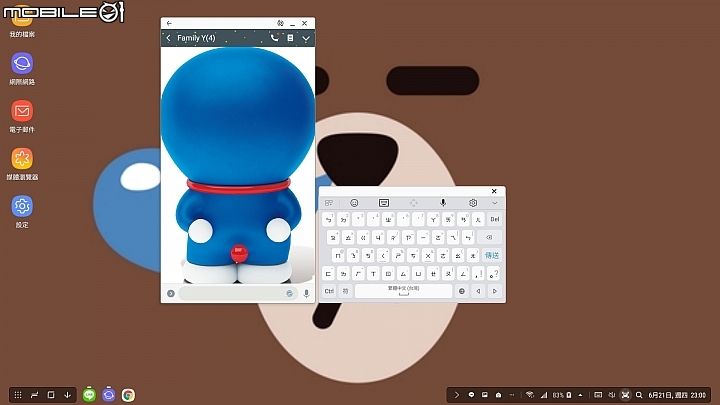720x405 pixels.
Task: Open the 設定 settings desktop icon
Action: tap(22, 212)
